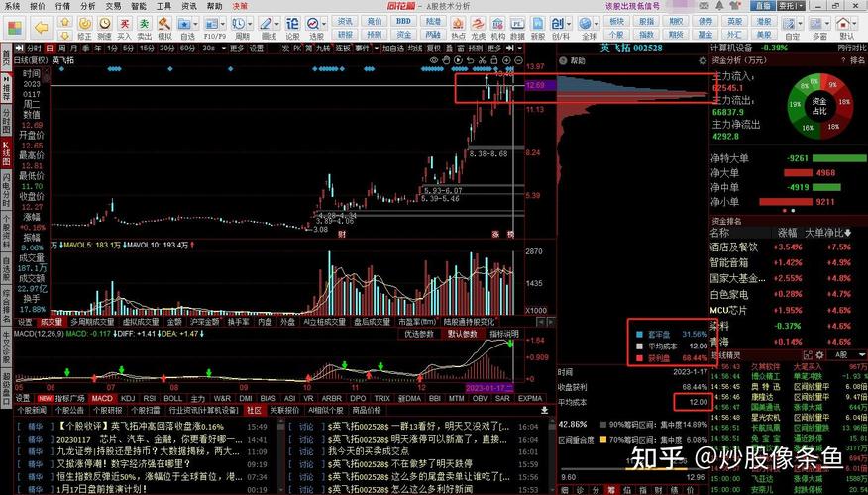868x495 pixels.
Task: Open the 龙虎 list icon
Action: pyautogui.click(x=478, y=28)
